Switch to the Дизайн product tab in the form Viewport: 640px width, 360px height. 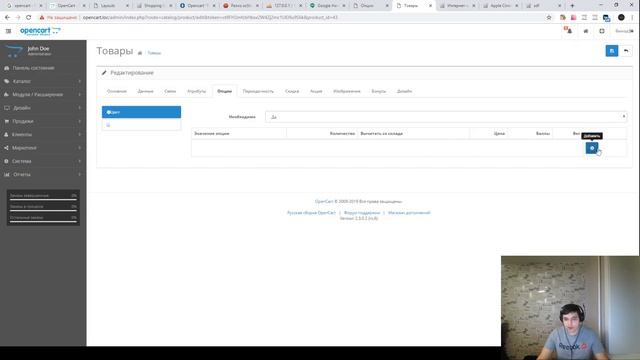pyautogui.click(x=404, y=91)
